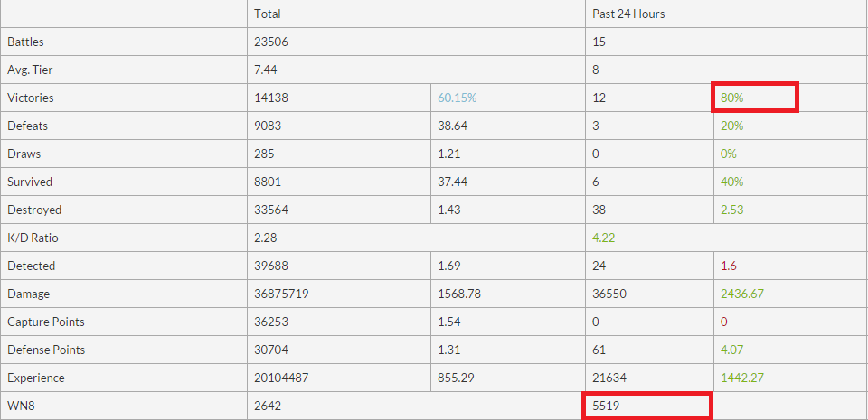This screenshot has width=868, height=420.
Task: Click the Past 24 Hours column header
Action: tap(629, 14)
